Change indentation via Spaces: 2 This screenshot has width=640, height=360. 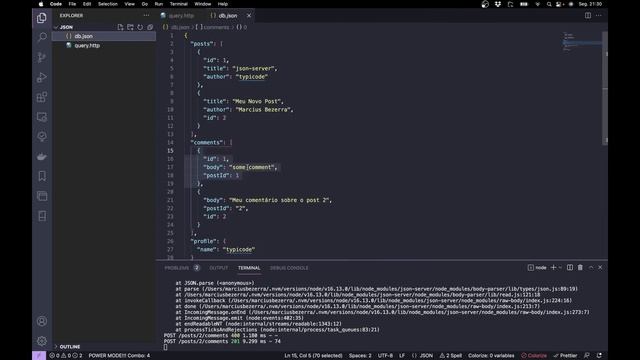pyautogui.click(x=360, y=356)
